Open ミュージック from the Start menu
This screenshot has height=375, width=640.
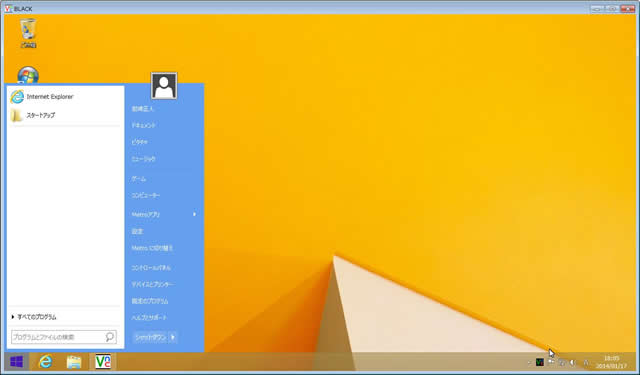click(x=143, y=159)
